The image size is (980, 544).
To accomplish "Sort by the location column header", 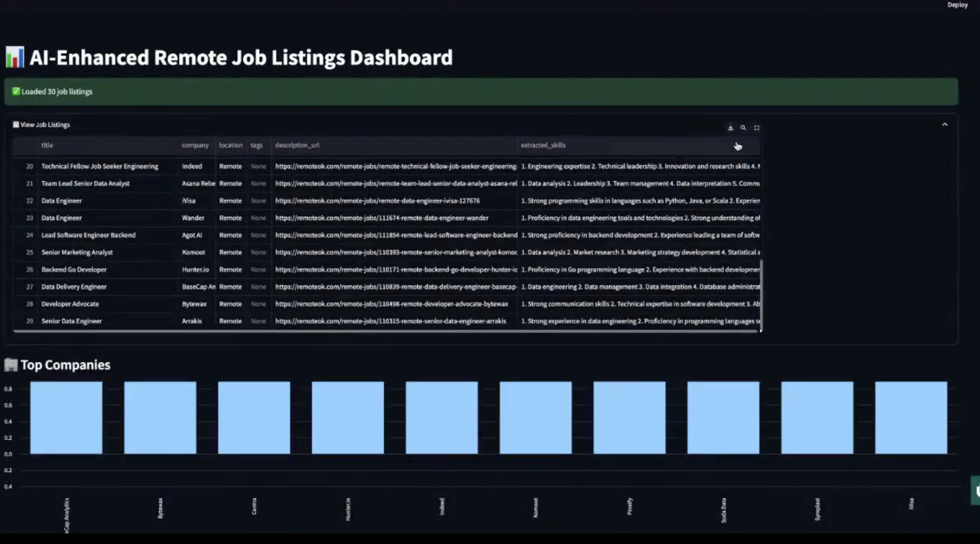I will click(231, 145).
